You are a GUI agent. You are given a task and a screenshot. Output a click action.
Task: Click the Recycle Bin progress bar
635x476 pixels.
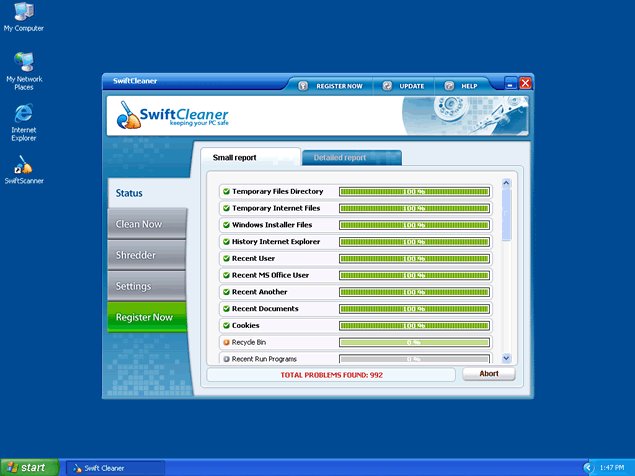click(413, 342)
